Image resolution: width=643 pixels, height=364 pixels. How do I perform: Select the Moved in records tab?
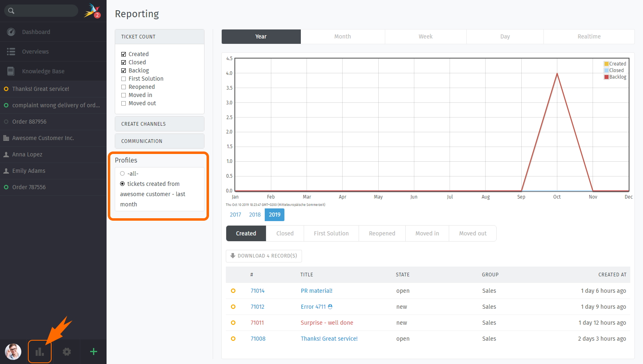(x=427, y=233)
